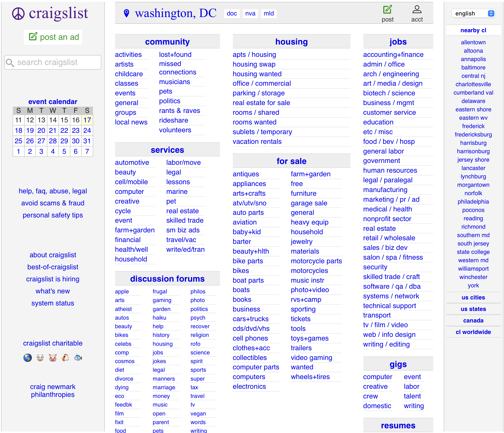
Task: Open the free section under for sale
Action: (297, 184)
